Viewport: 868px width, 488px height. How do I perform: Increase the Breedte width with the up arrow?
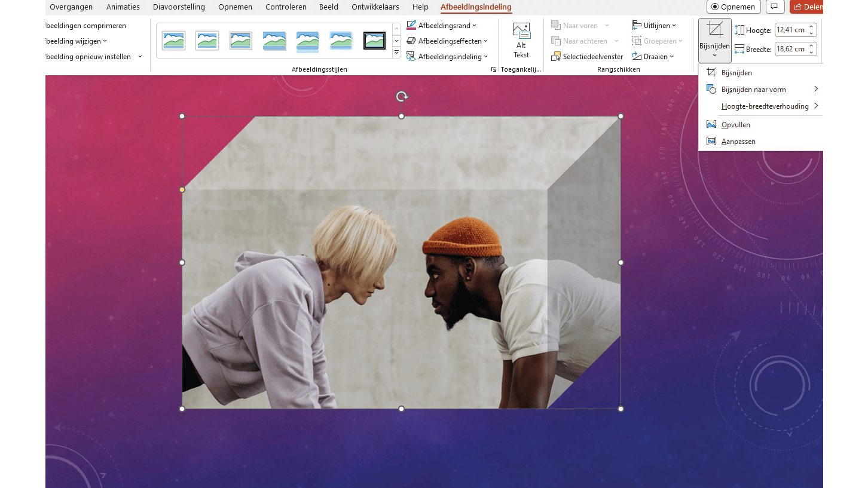811,46
